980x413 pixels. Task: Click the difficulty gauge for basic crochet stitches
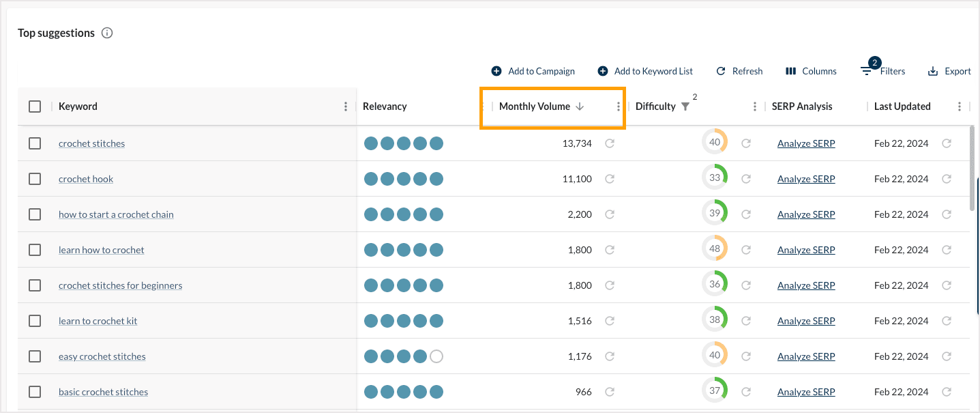[715, 390]
